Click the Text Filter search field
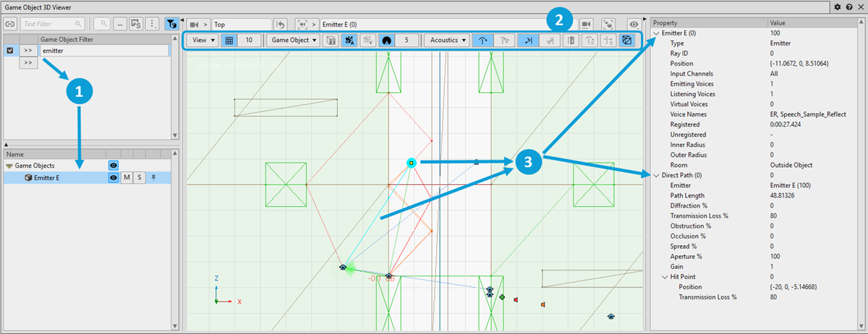This screenshot has width=868, height=334. (x=51, y=24)
